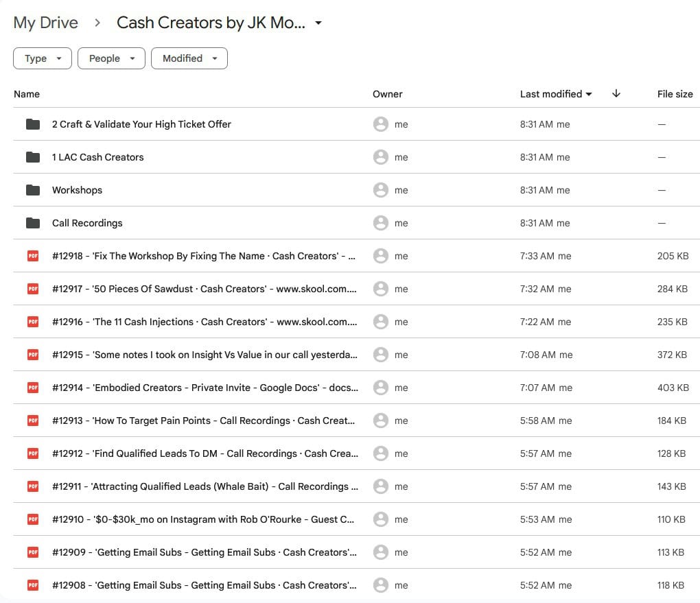This screenshot has width=700, height=603.
Task: Click folder icon of 2 Craft & Validate
Action: (x=32, y=124)
